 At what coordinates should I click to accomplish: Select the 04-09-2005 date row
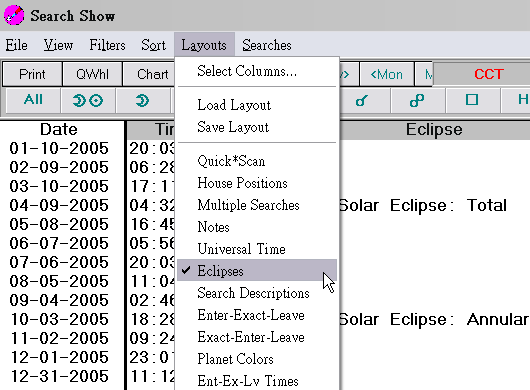click(59, 205)
